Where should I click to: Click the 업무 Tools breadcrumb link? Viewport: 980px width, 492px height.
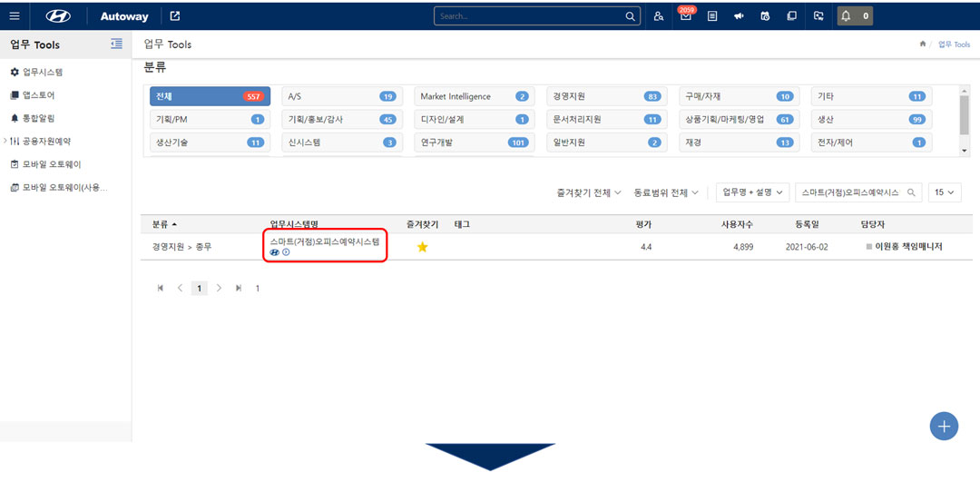tap(954, 44)
